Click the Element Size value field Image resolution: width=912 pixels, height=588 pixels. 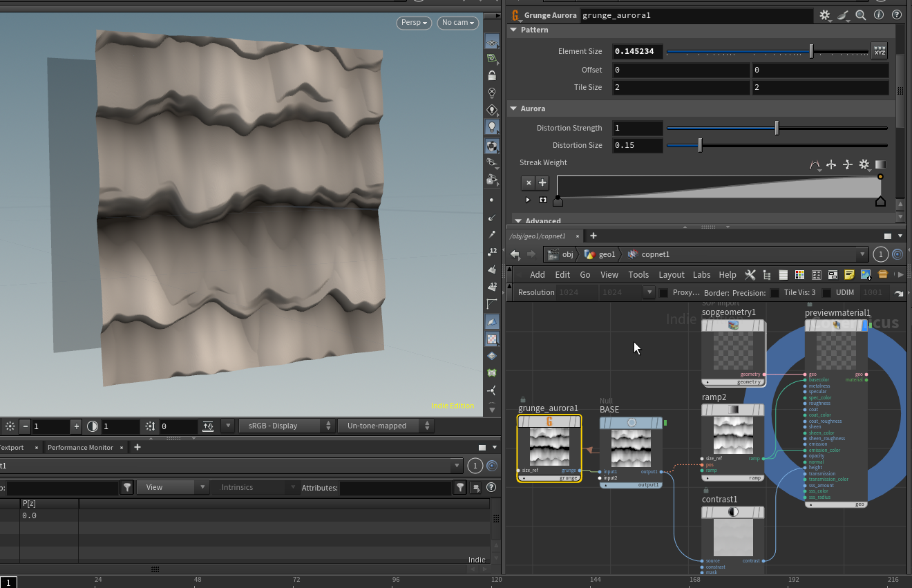tap(638, 51)
